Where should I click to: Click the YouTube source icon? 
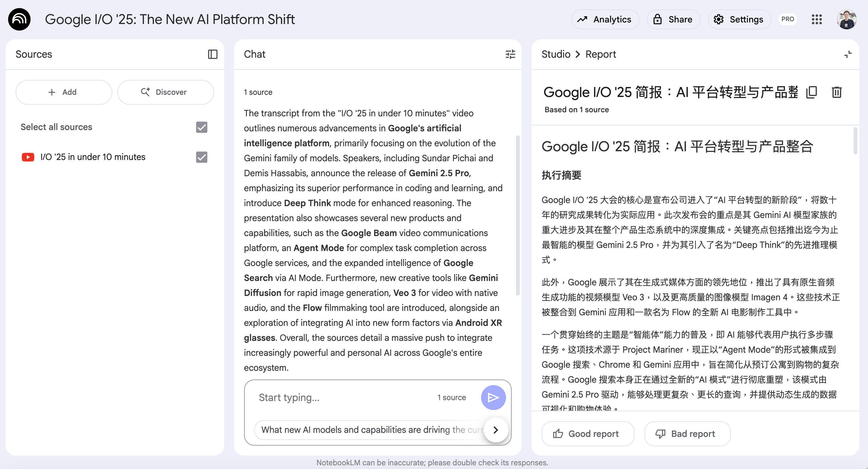point(28,157)
